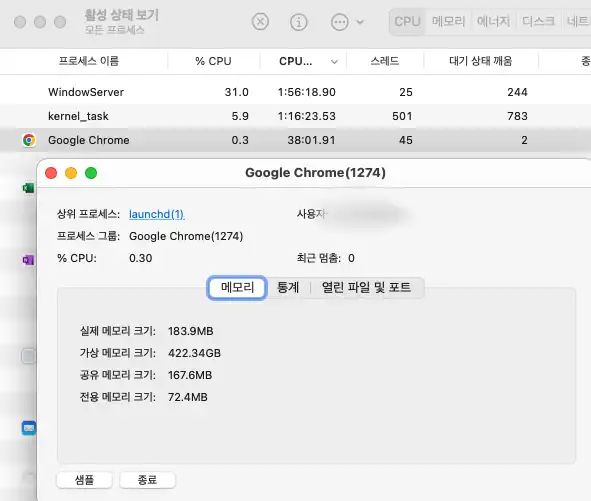Sort by 프로세스 이름 column header
Image resolution: width=591 pixels, height=501 pixels.
(89, 61)
